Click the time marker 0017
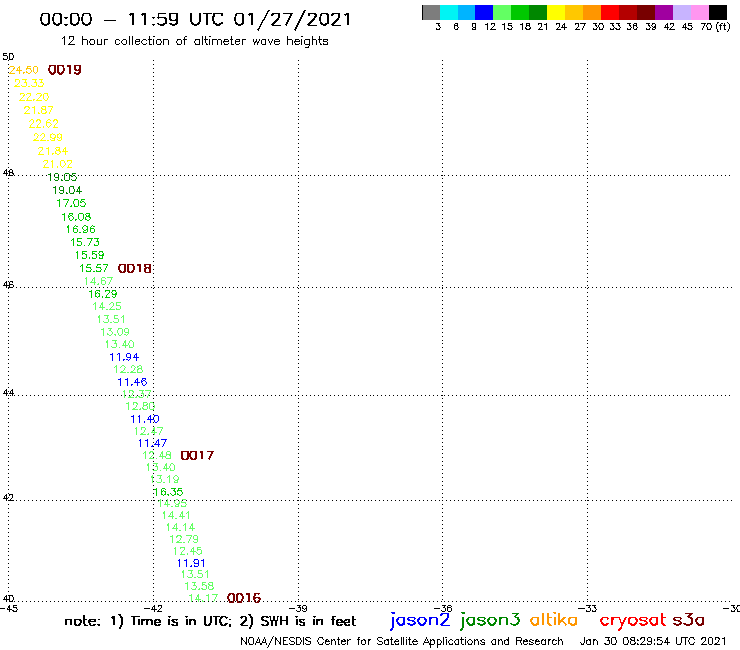This screenshot has height=650, width=740. 197,456
